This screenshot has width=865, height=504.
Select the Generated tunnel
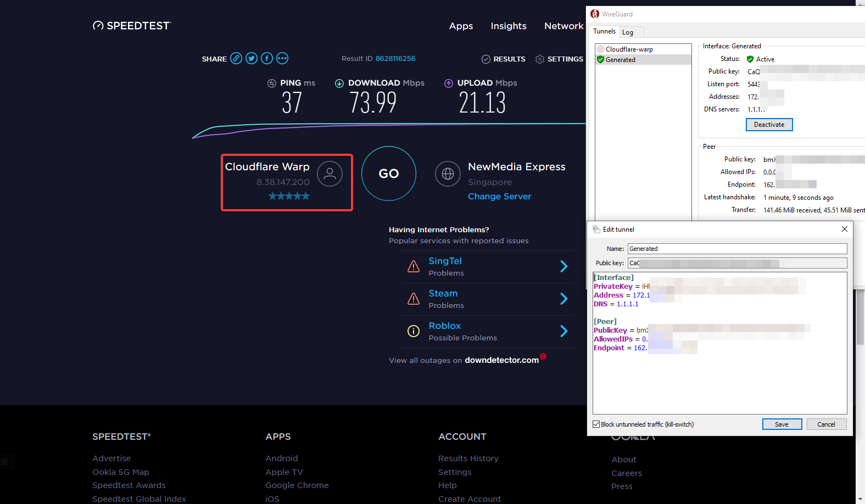(643, 60)
